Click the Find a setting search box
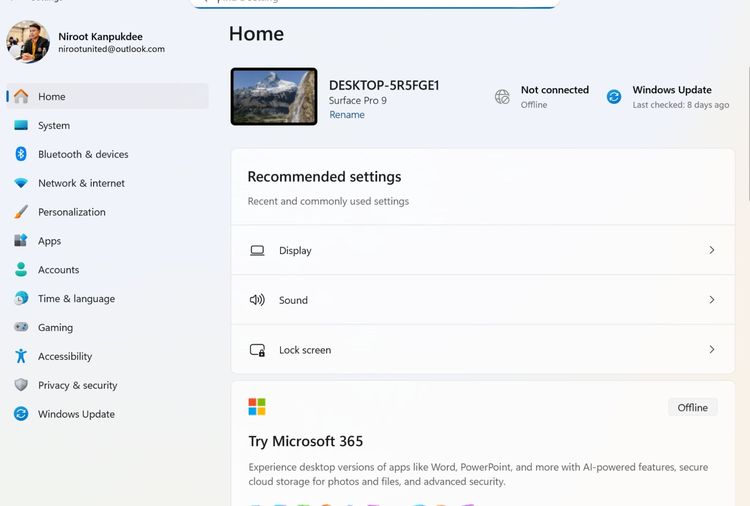The height and width of the screenshot is (506, 750). [x=375, y=3]
